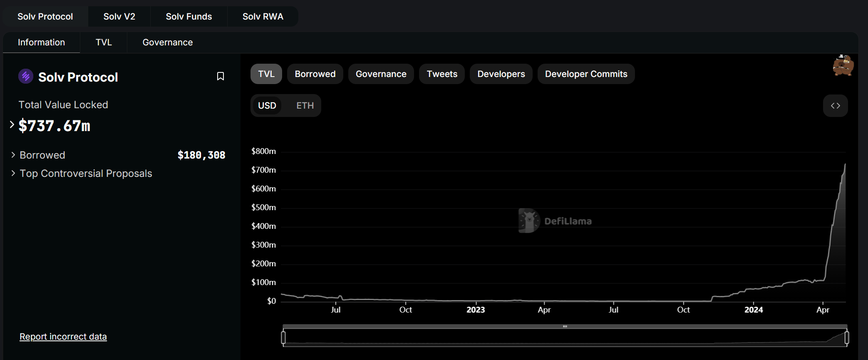
Task: Switch to the Governance section tab
Action: coord(167,42)
